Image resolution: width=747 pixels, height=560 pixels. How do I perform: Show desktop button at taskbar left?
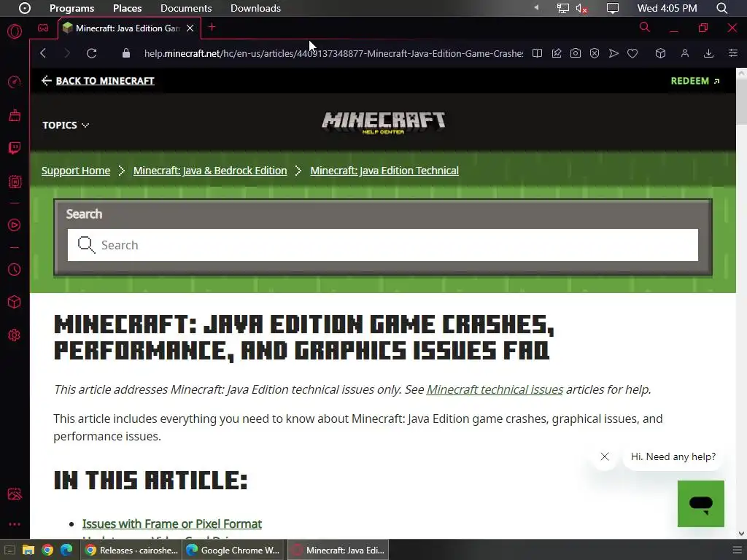point(9,550)
